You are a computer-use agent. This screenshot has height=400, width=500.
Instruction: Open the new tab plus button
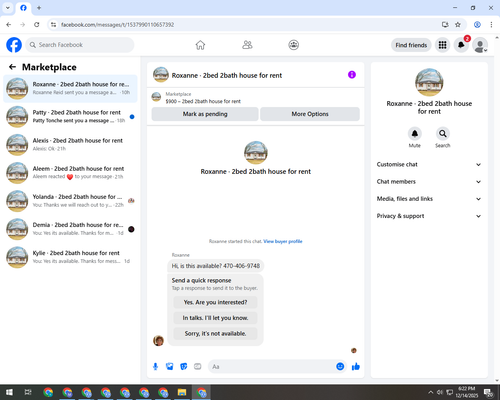pos(39,8)
